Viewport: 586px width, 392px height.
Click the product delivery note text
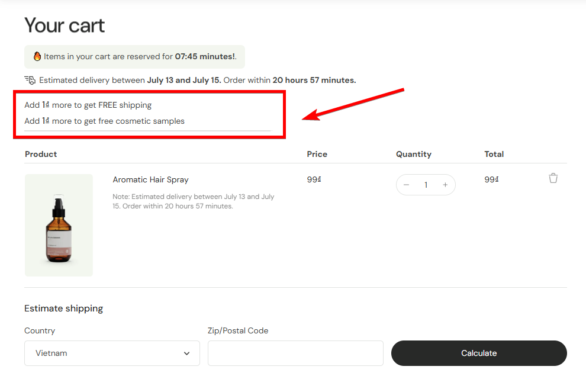pyautogui.click(x=193, y=201)
